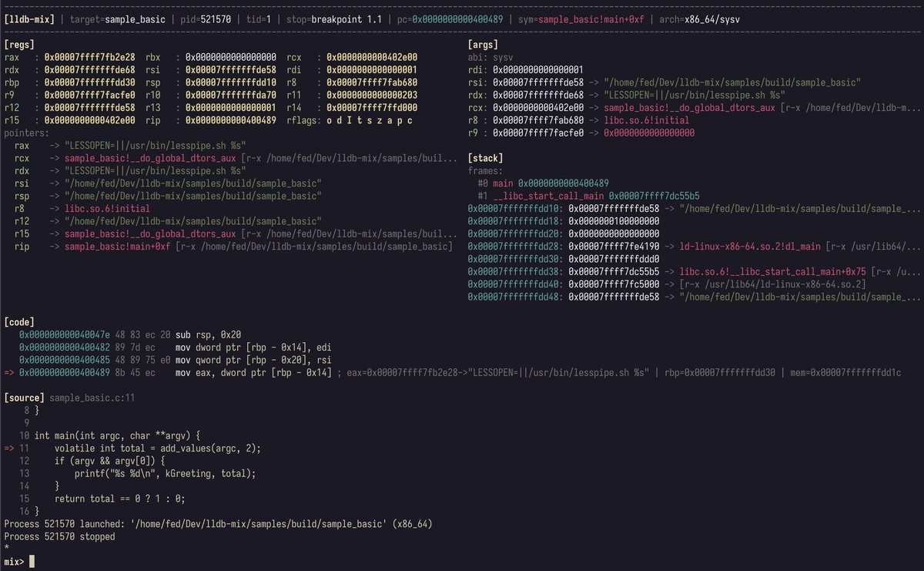Click the r9 argument null pointer value
Image resolution: width=924 pixels, height=571 pixels.
(x=649, y=133)
